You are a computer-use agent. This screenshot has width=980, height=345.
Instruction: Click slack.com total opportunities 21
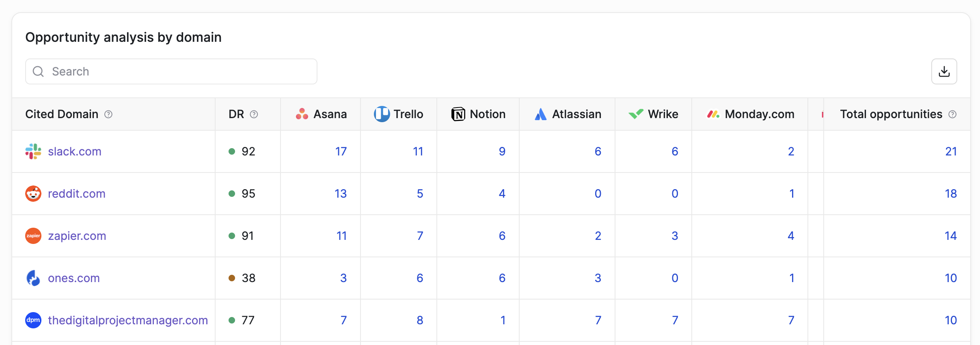[951, 151]
